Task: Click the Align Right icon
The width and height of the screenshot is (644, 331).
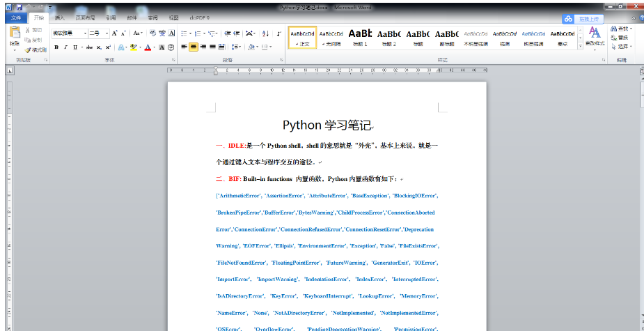Action: [x=203, y=47]
